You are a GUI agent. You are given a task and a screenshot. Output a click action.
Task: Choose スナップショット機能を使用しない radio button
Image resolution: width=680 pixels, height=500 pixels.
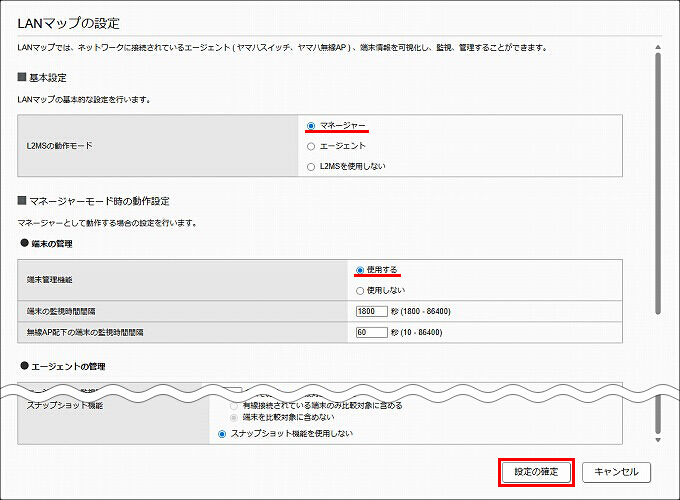click(222, 434)
